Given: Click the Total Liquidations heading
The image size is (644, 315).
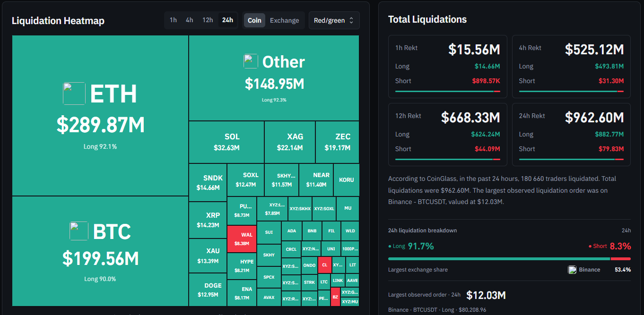Looking at the screenshot, I should click(427, 19).
